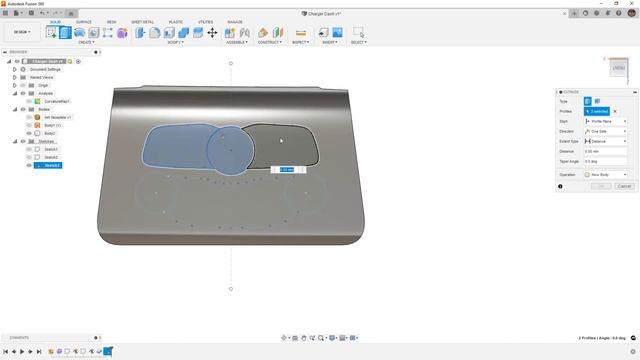Image resolution: width=640 pixels, height=360 pixels.
Task: Select the Revolve tool icon
Action: pos(80,32)
